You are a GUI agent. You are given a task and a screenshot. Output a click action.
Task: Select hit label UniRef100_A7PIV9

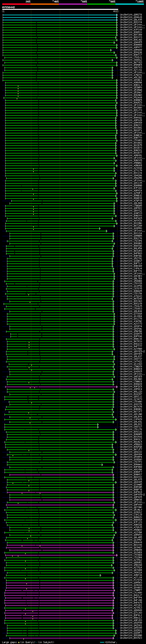pyautogui.click(x=131, y=30)
